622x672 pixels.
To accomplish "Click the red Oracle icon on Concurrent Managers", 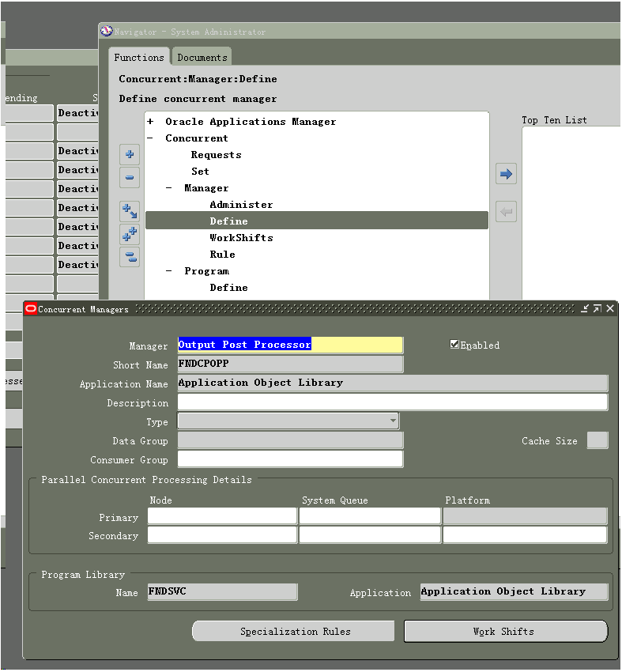I will pos(31,308).
